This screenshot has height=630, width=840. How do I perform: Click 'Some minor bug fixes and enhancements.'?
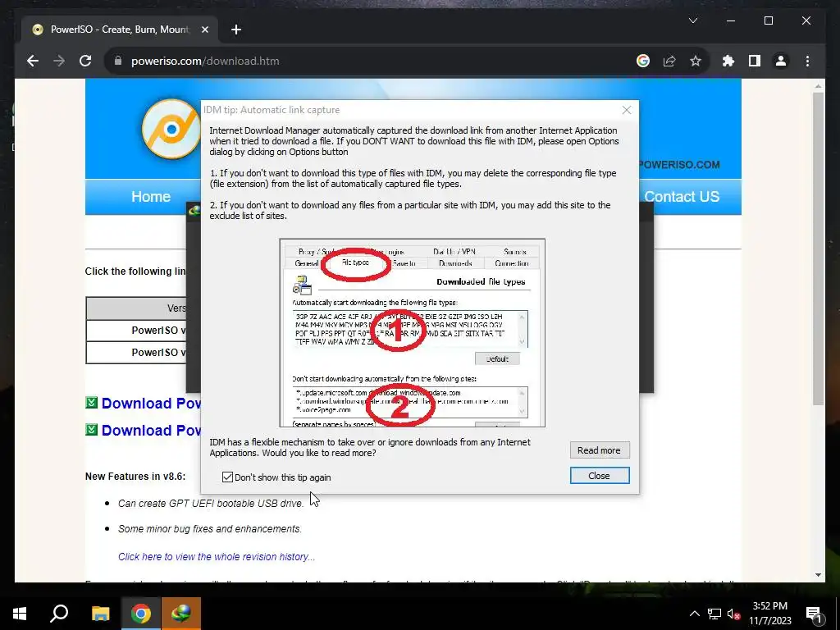tap(210, 529)
